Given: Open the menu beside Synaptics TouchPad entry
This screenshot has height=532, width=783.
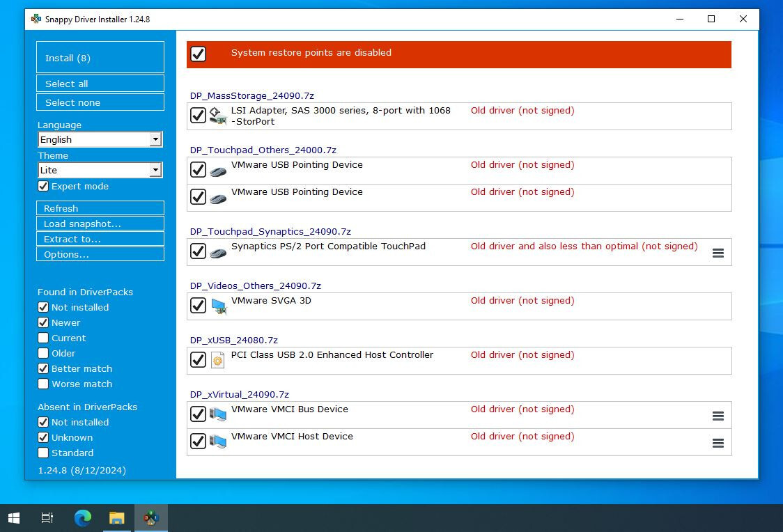Looking at the screenshot, I should pos(718,253).
